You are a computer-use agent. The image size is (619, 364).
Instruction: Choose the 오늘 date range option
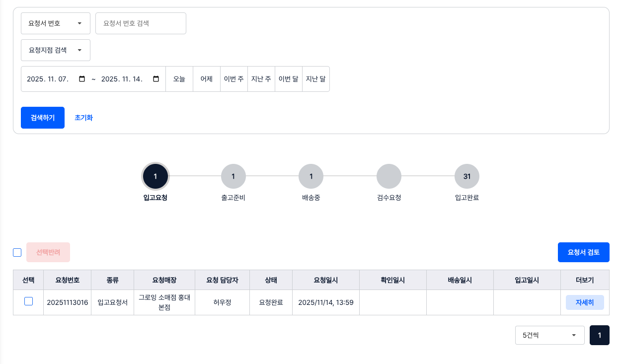pos(179,79)
